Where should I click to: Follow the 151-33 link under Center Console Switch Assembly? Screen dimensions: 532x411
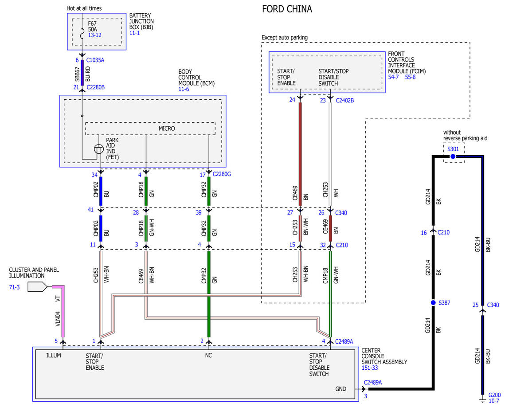(369, 368)
